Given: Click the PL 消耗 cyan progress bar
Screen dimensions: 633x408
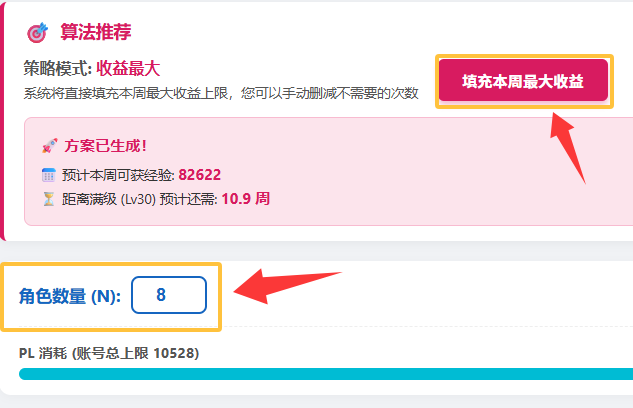Looking at the screenshot, I should pos(320,374).
